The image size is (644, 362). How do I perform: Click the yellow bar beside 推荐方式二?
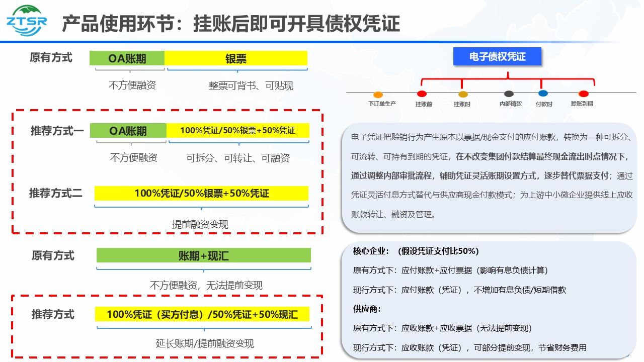201,194
